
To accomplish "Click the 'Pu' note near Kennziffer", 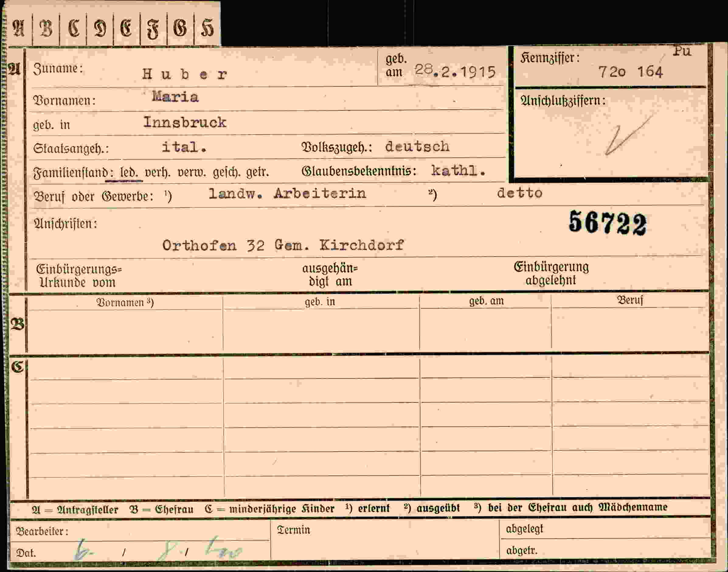I will point(682,51).
